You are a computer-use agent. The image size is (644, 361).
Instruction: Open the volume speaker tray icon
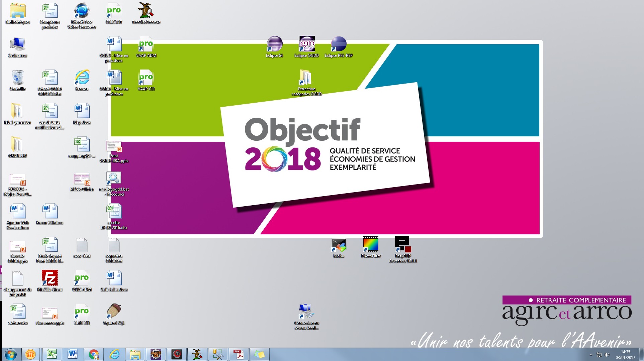click(x=607, y=355)
